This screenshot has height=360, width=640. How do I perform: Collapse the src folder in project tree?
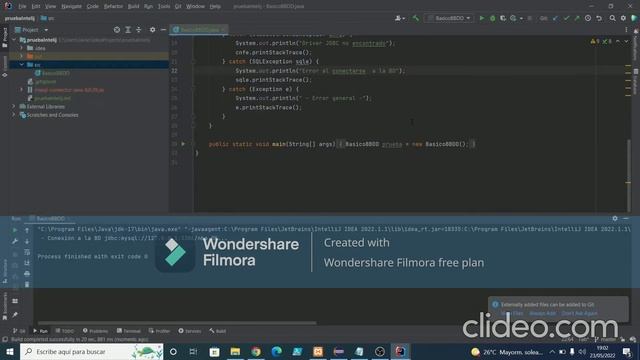(x=22, y=64)
